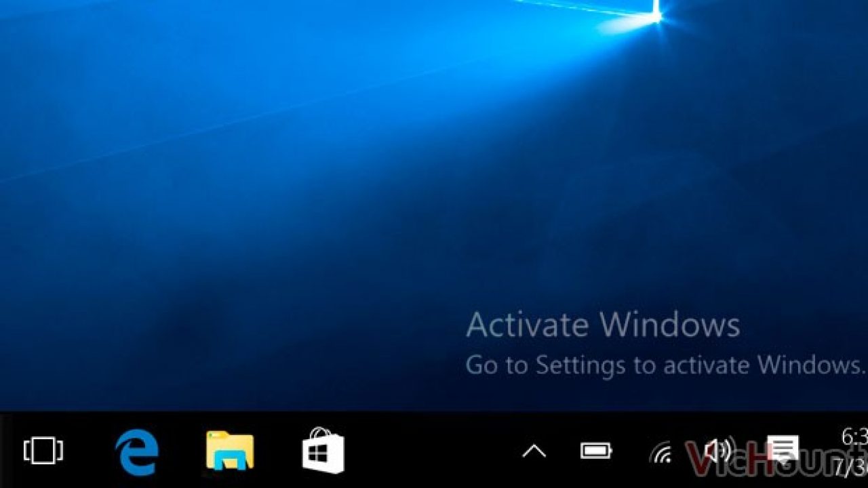Open the Windows Store app
868x488 pixels.
pyautogui.click(x=323, y=450)
